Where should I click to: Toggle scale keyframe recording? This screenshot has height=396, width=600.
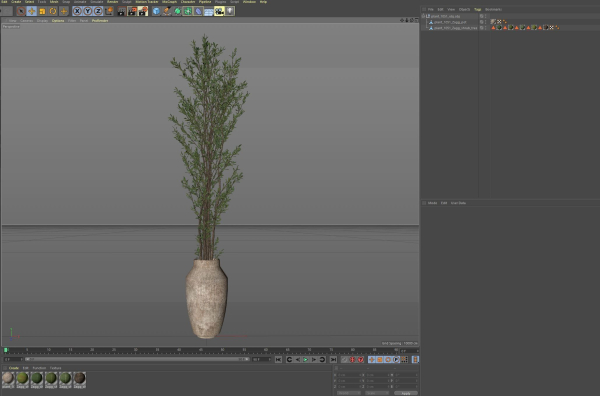pyautogui.click(x=380, y=360)
